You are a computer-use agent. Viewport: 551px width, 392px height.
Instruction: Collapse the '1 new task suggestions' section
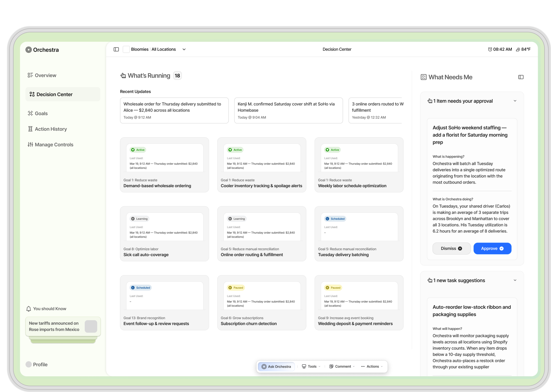click(515, 280)
